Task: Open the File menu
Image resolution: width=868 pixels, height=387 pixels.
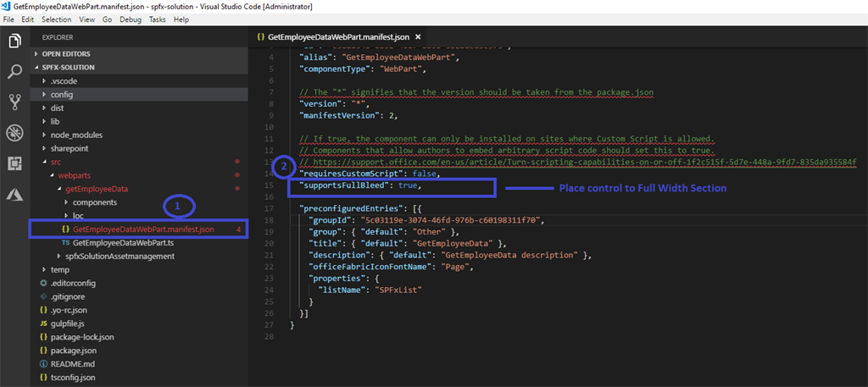Action: 9,19
